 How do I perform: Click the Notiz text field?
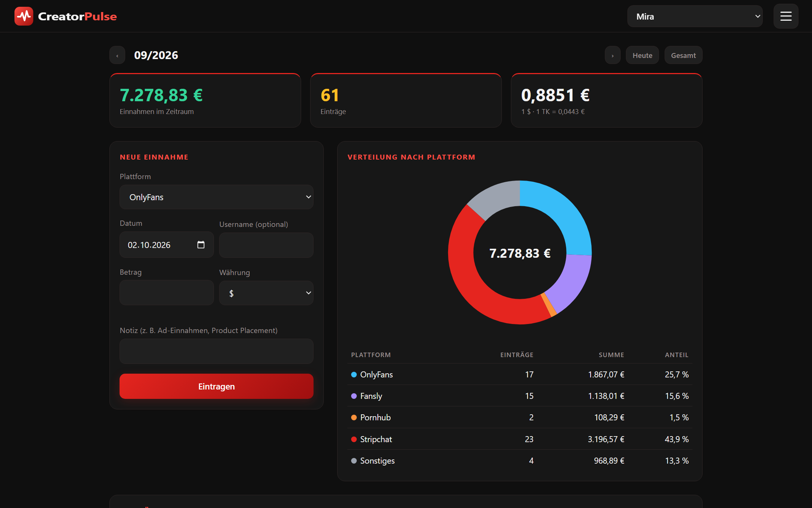tap(217, 351)
